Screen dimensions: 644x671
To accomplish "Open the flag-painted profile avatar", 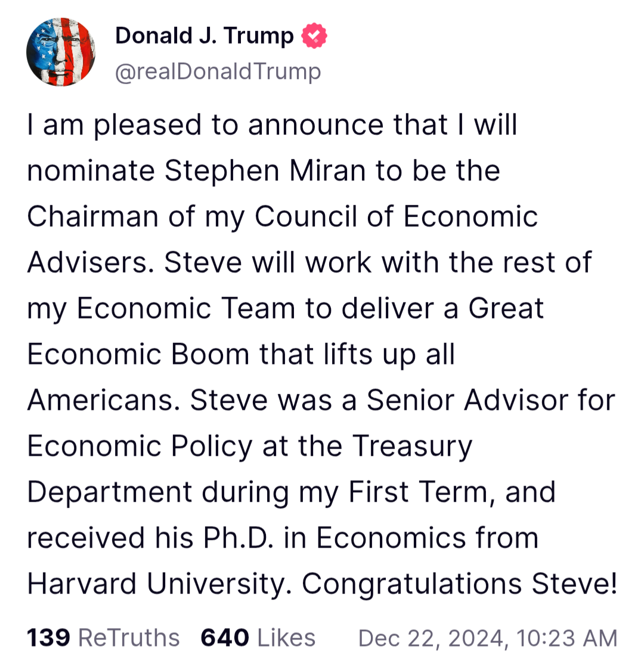I will click(61, 52).
